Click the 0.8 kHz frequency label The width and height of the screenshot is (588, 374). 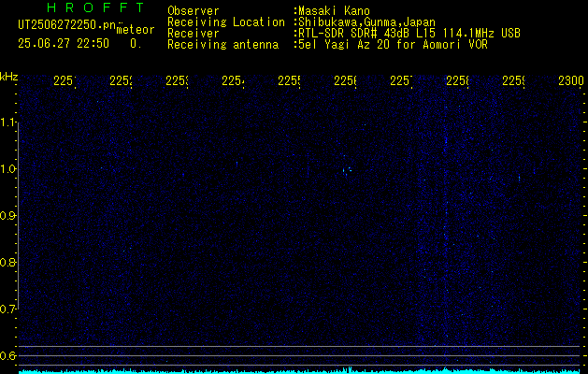[7, 262]
